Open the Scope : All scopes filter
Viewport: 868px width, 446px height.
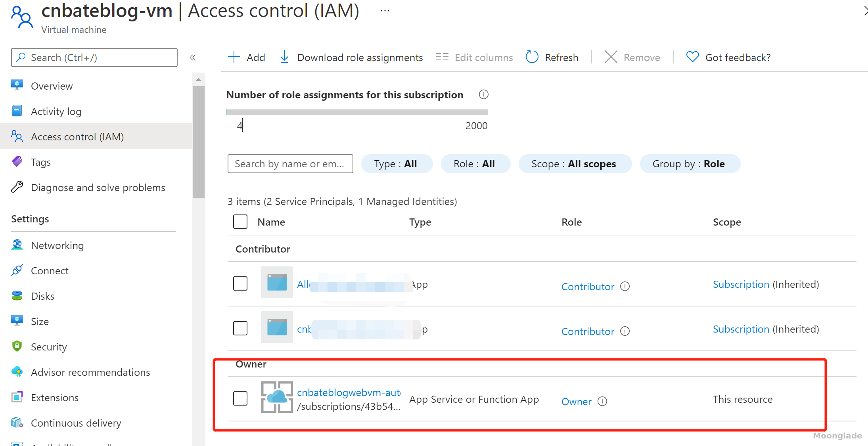(575, 164)
